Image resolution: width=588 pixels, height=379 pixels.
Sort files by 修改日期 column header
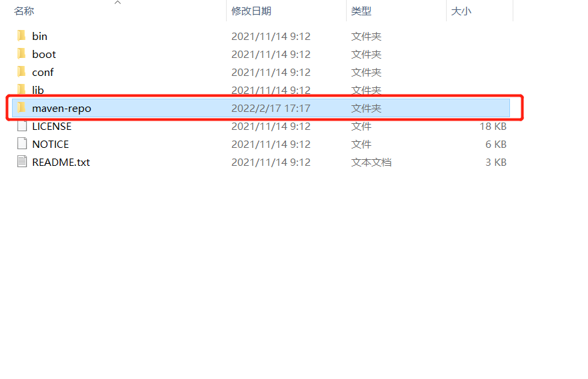251,11
